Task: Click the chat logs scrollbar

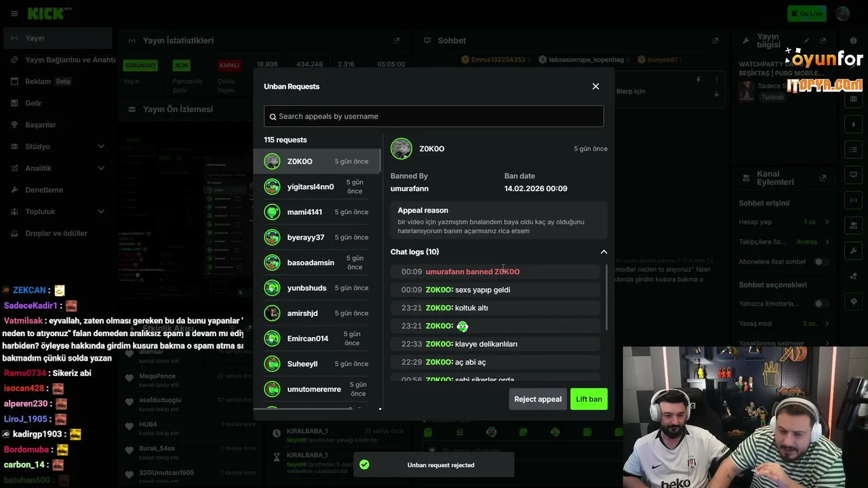Action: pos(606,297)
